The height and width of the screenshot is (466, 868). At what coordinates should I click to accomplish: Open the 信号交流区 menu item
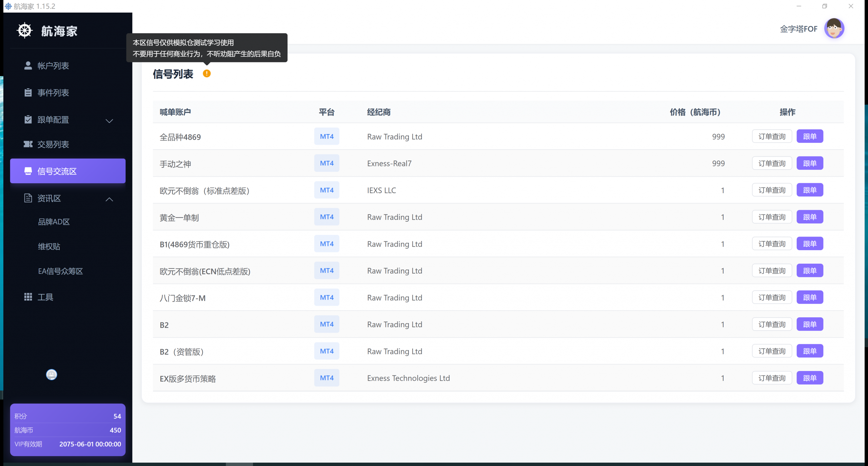[68, 171]
